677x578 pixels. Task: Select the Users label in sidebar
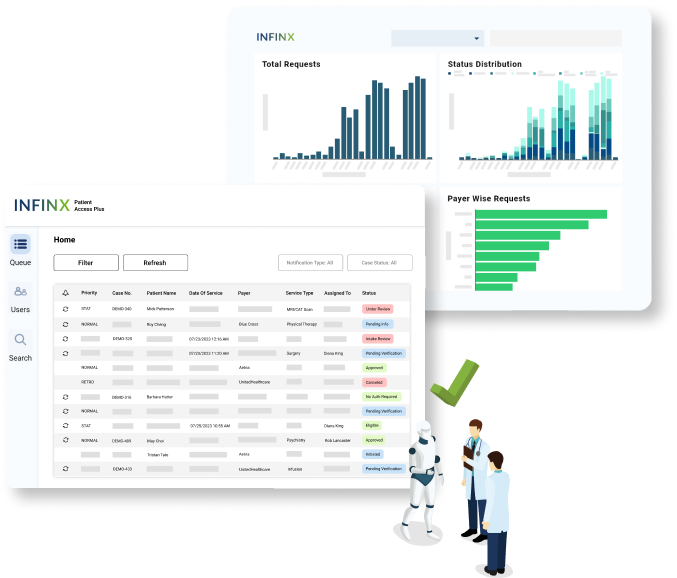[20, 310]
